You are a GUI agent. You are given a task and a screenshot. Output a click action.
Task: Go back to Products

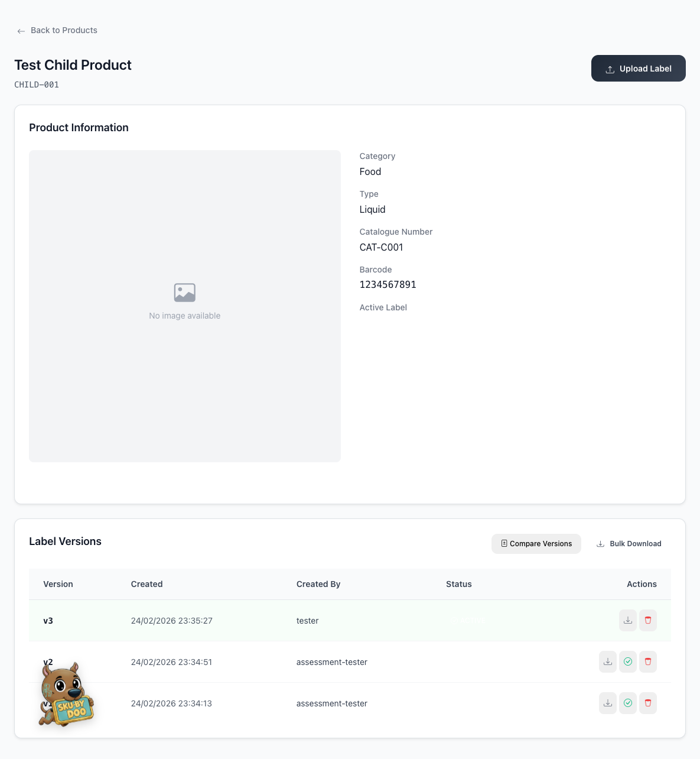57,30
